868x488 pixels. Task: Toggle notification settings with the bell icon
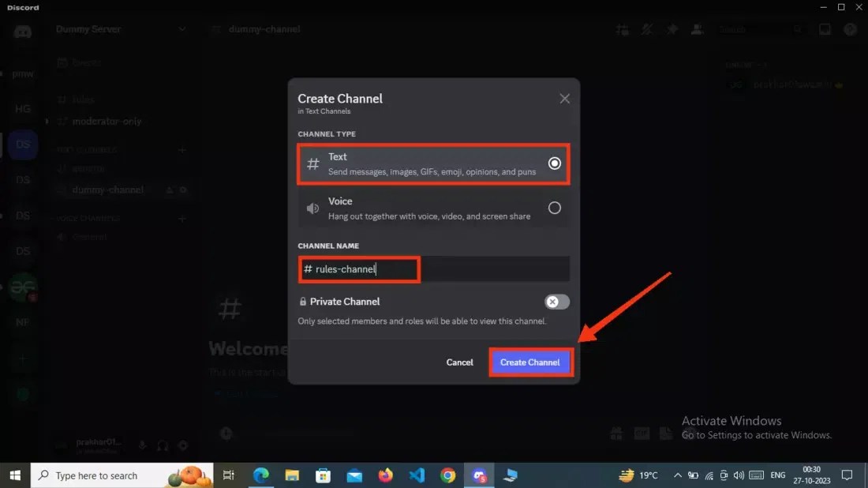[646, 28]
